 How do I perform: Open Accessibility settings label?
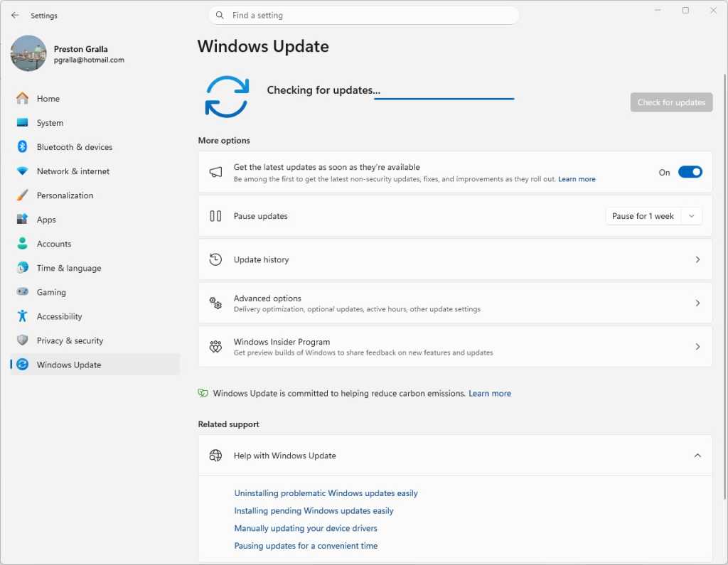pos(60,316)
